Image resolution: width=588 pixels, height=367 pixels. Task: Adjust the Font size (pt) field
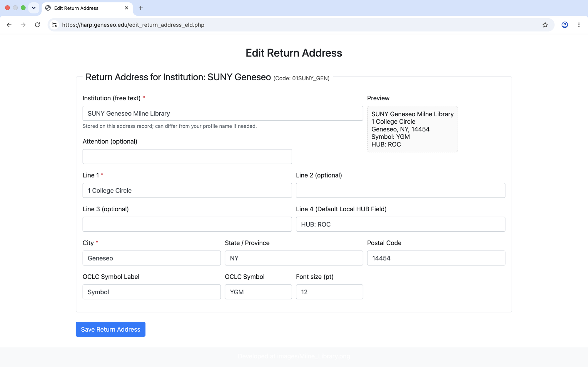[x=330, y=292]
